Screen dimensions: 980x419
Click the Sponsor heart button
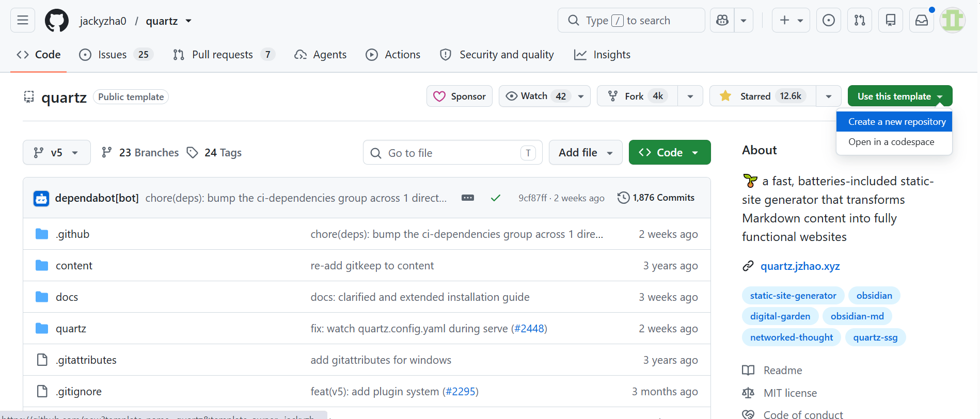pos(460,96)
